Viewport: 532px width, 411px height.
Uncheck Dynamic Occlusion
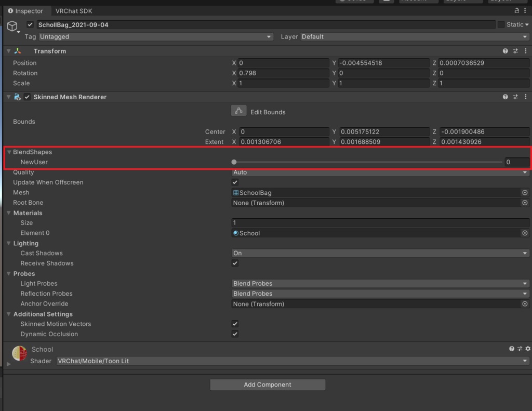coord(235,334)
